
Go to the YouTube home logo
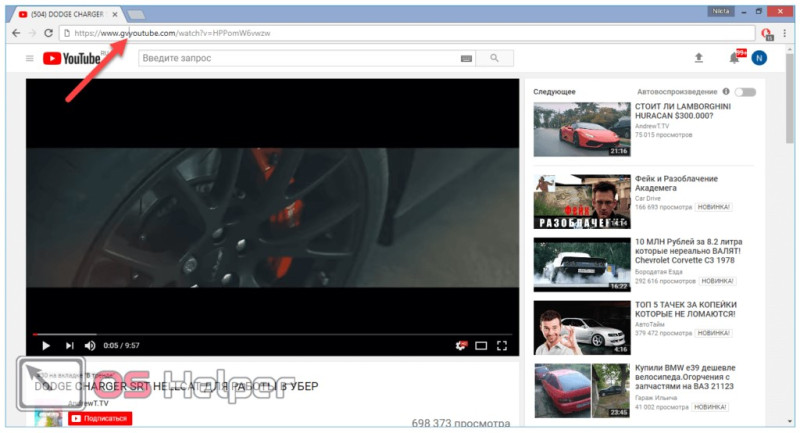(x=72, y=58)
